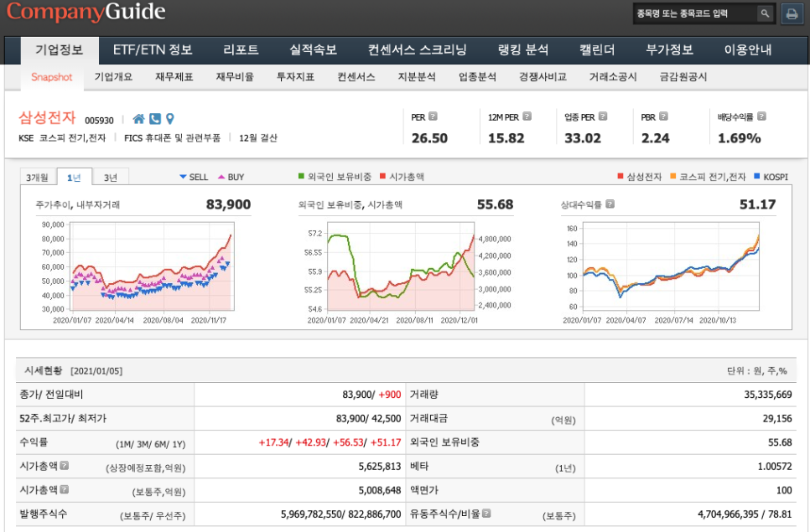Viewport: 810px width, 532px height.
Task: Click the 액면가 value 100
Action: pyautogui.click(x=784, y=490)
